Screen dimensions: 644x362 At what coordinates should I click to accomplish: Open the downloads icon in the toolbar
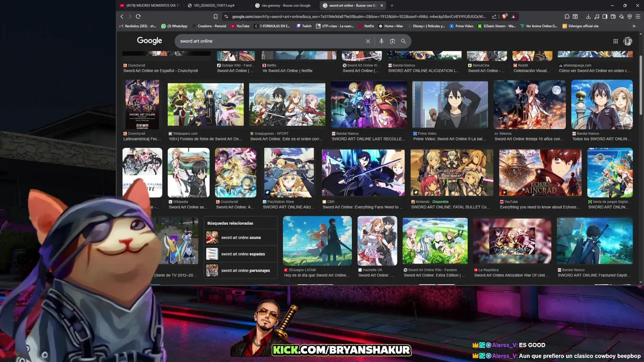(x=588, y=16)
